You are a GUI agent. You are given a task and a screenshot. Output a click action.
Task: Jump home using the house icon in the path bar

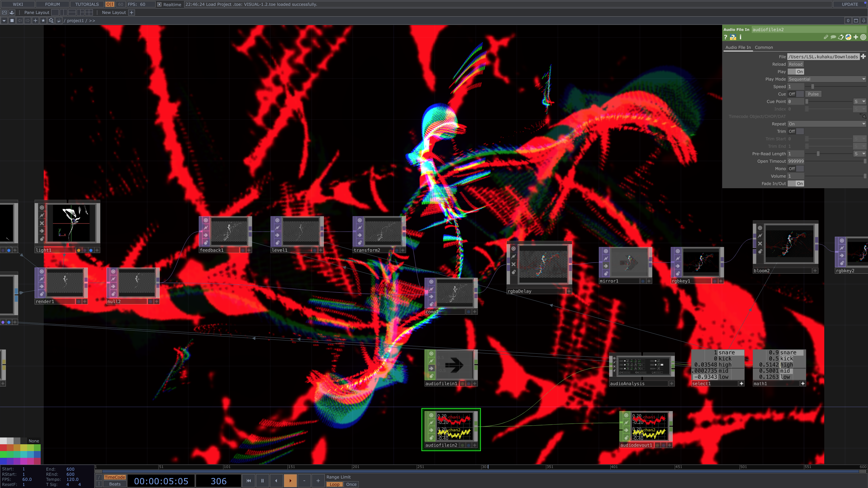[x=58, y=20]
